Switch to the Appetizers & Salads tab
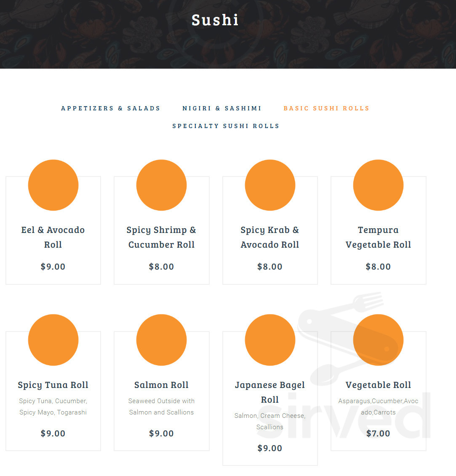456x476 pixels. point(110,108)
